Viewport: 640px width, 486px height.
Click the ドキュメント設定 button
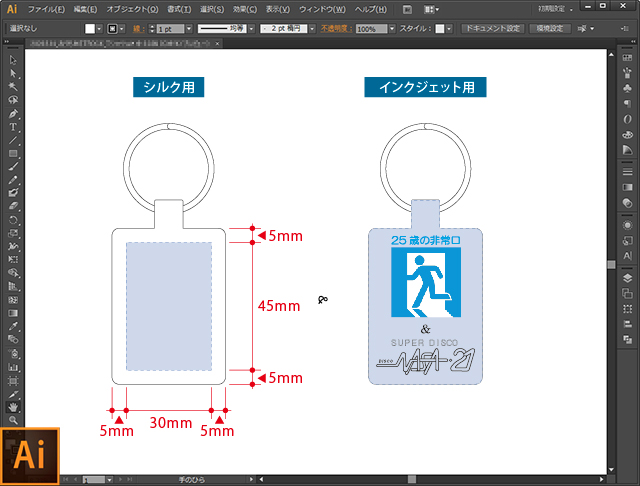492,29
